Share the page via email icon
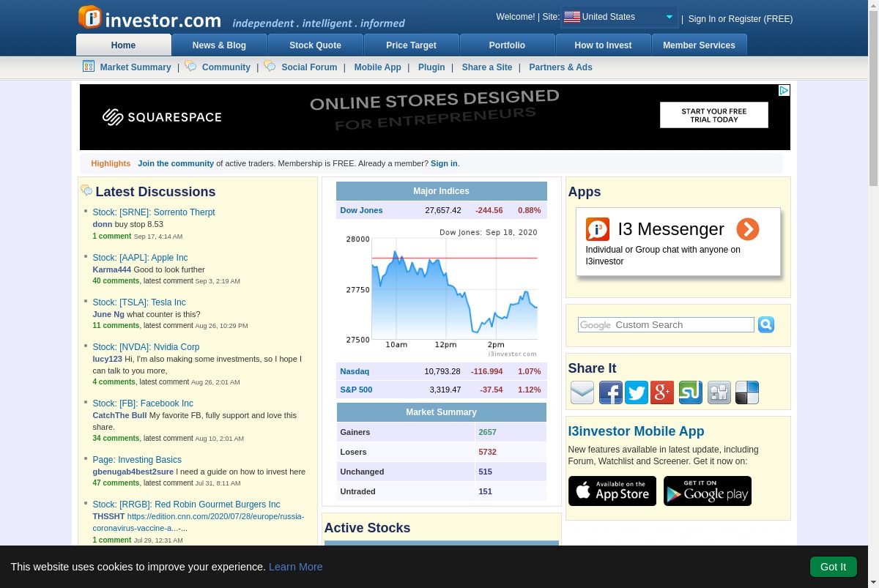The width and height of the screenshot is (879, 588). click(582, 392)
